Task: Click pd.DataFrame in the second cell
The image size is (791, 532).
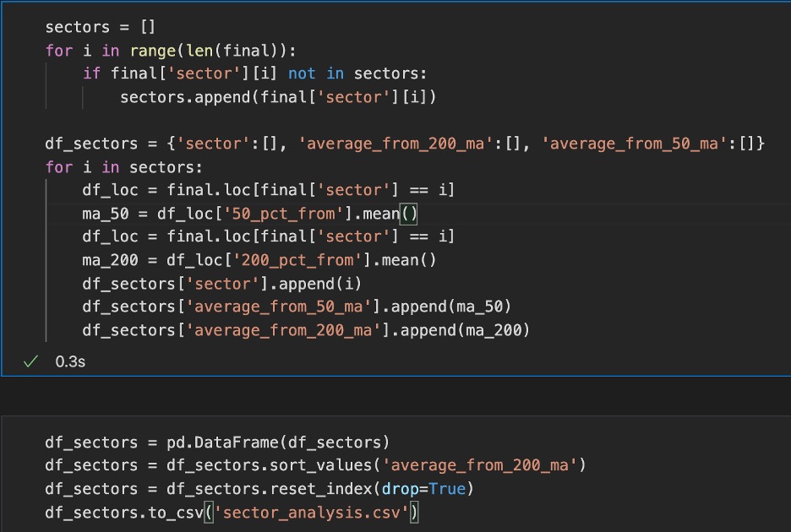Action: coord(222,442)
